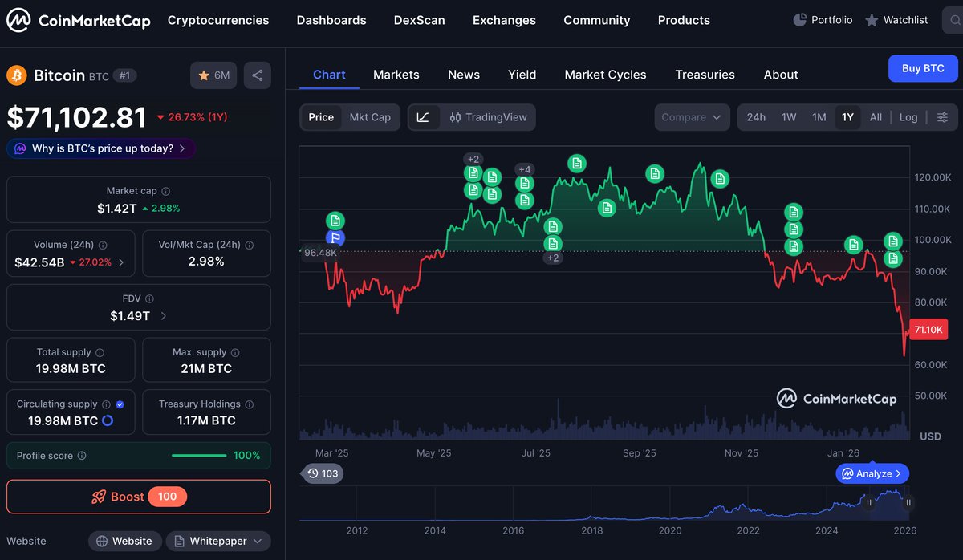
Task: Switch to Market Cycles tab
Action: 605,75
